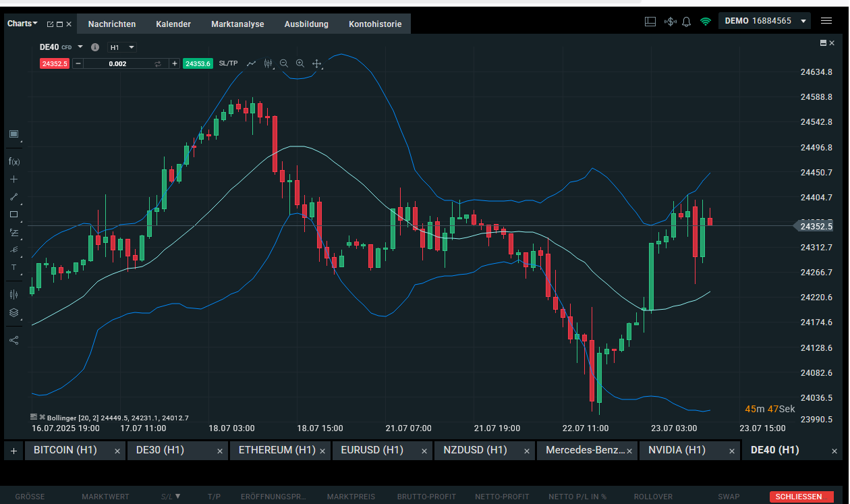Viewport: 850px width, 504px height.
Task: Zoom out of the chart
Action: (x=284, y=63)
